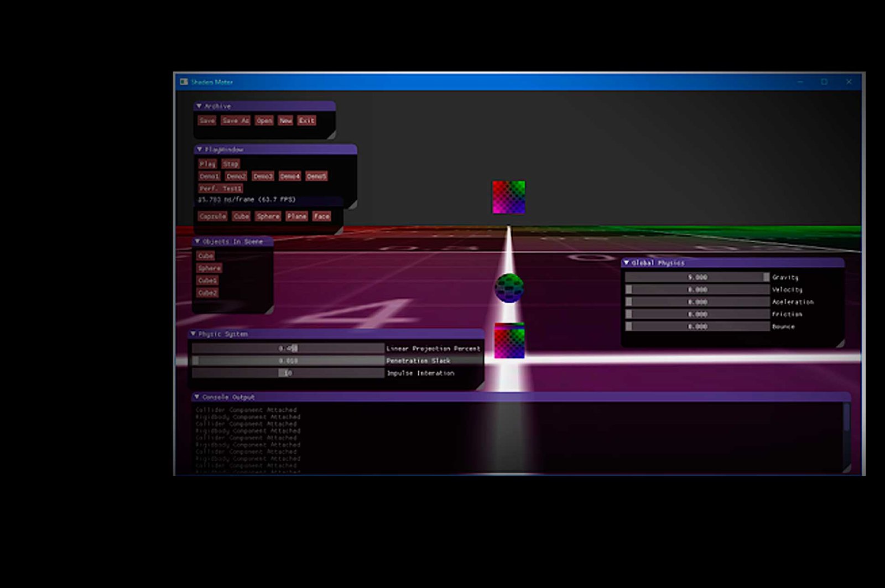Stop the simulation

coord(231,164)
